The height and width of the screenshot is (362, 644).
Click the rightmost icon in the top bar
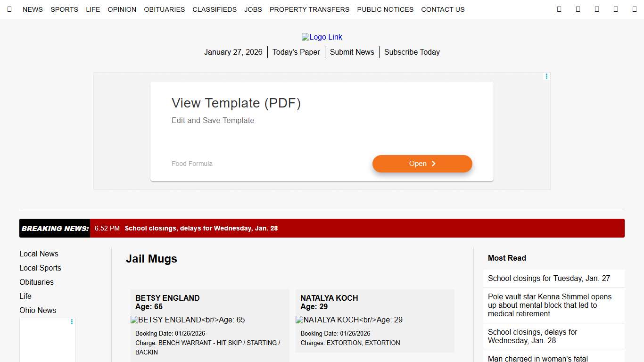pyautogui.click(x=634, y=9)
